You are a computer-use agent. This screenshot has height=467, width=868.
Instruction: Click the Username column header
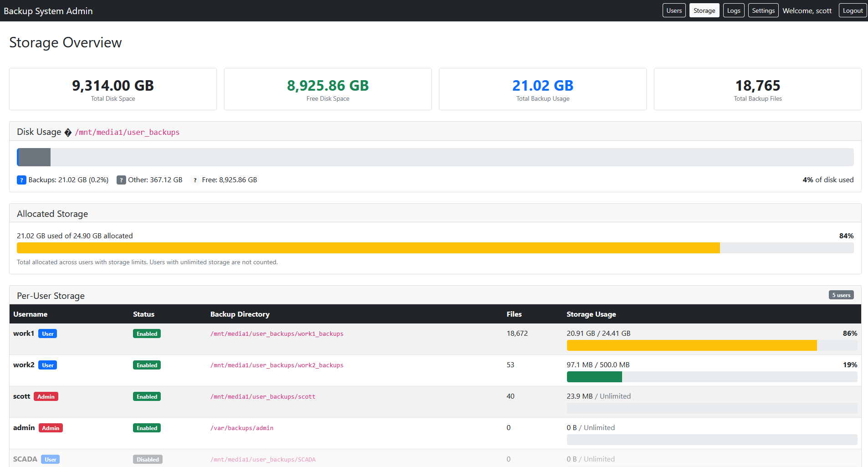(x=30, y=314)
